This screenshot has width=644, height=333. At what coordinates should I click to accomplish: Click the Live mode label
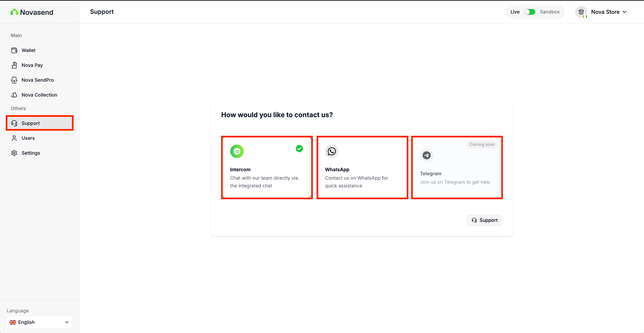[x=515, y=12]
